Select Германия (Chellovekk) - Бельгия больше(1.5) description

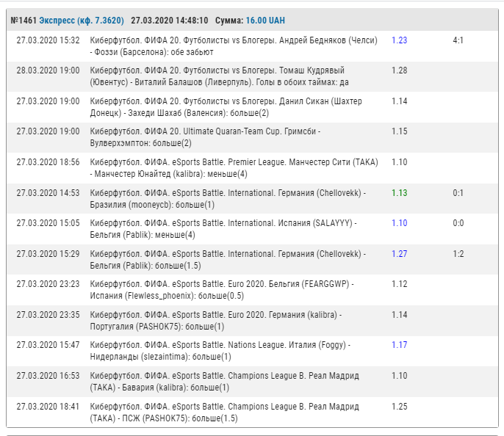tap(228, 260)
